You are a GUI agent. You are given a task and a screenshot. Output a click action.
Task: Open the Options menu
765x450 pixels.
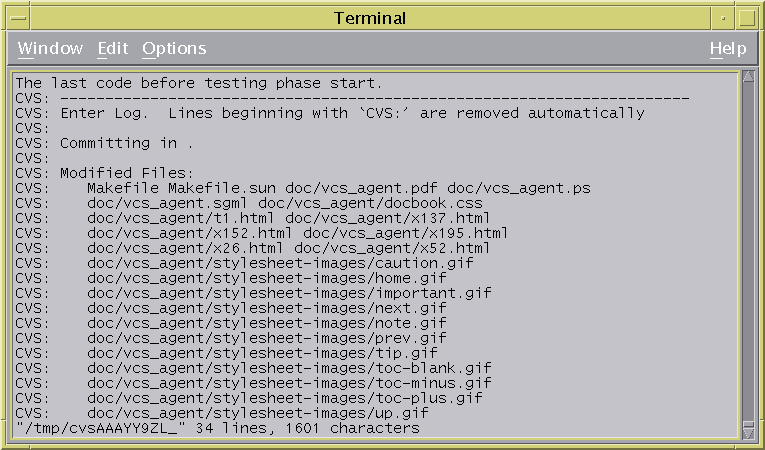pyautogui.click(x=174, y=48)
